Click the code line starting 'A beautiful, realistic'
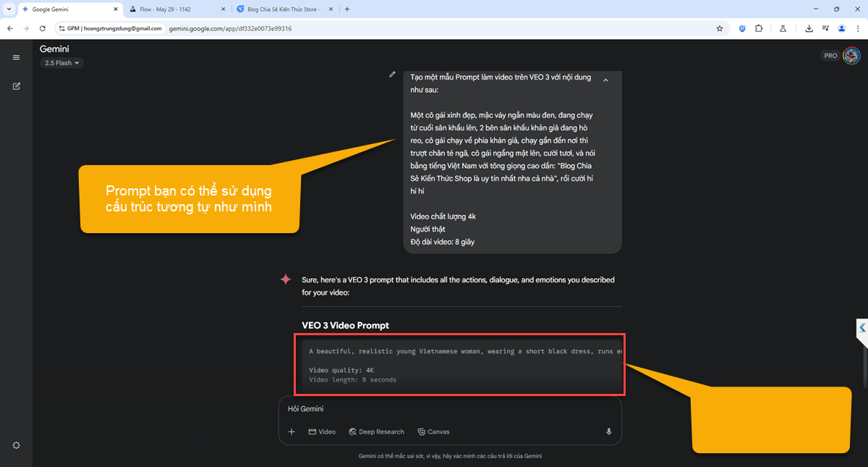This screenshot has width=868, height=467. [x=465, y=351]
